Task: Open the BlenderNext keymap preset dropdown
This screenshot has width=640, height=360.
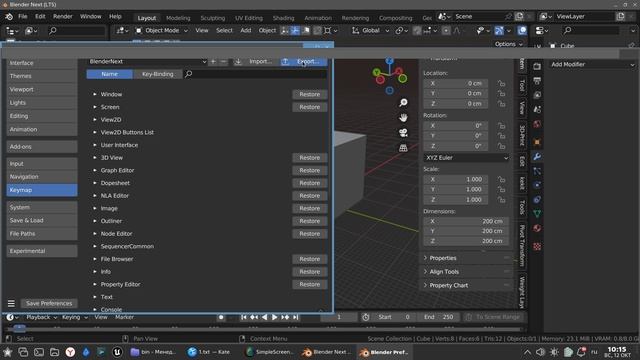Action: point(147,62)
